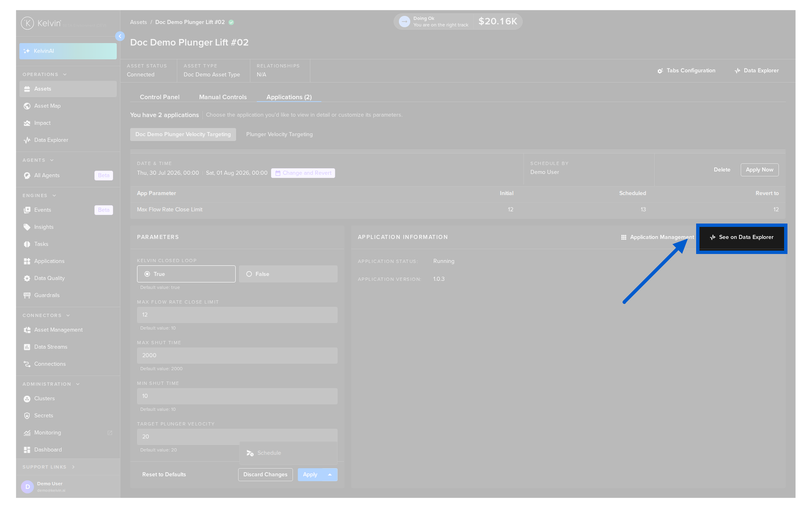This screenshot has height=508, width=812.
Task: Click See on Data Explorer button
Action: [x=741, y=237]
